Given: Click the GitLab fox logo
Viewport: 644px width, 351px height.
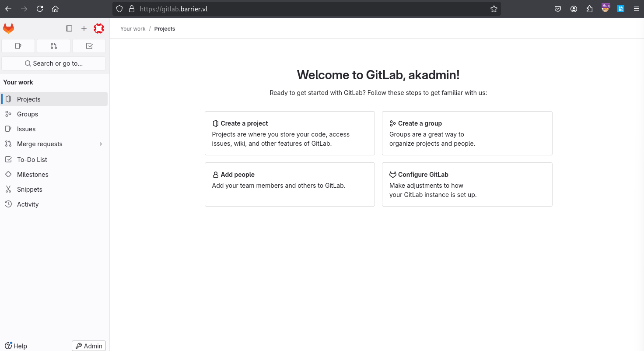Looking at the screenshot, I should [x=9, y=28].
